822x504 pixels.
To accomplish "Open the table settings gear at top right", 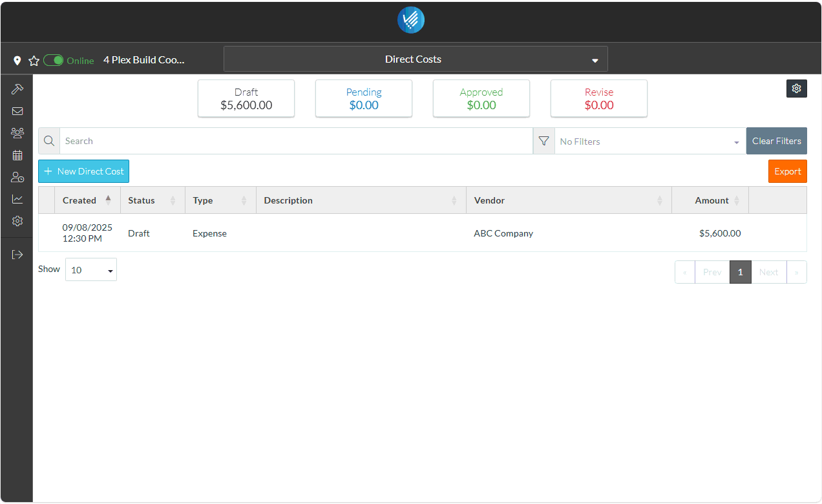I will (796, 89).
